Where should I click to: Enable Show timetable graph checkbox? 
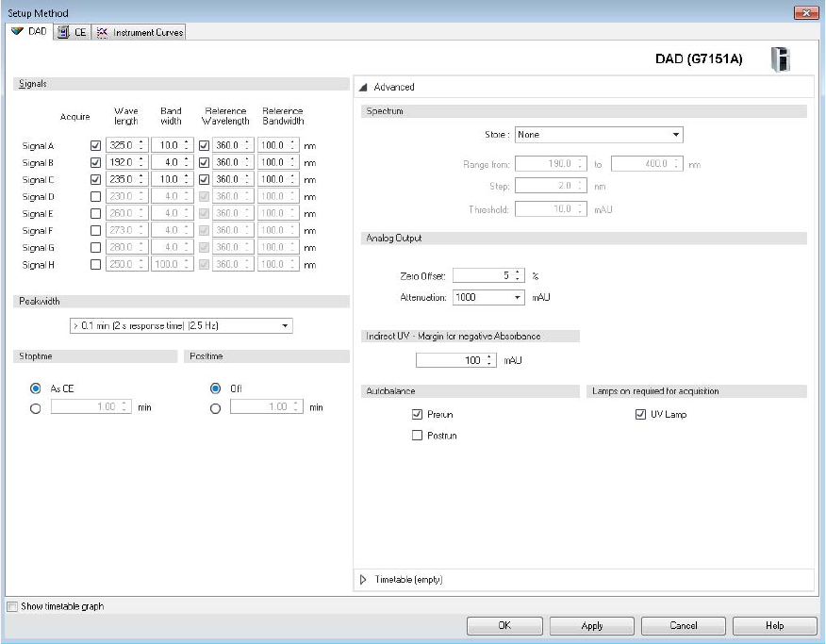pos(12,606)
